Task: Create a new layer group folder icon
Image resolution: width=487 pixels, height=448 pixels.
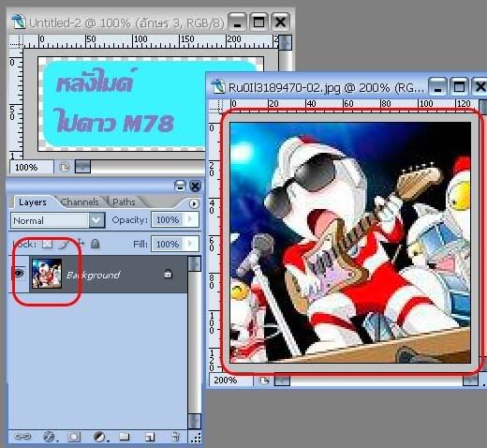Action: point(125,436)
